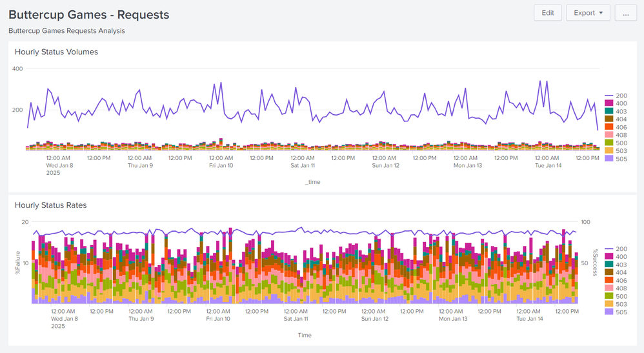This screenshot has height=353, width=644.
Task: Toggle 403 series in Hourly Status Volumes legend
Action: pyautogui.click(x=615, y=112)
